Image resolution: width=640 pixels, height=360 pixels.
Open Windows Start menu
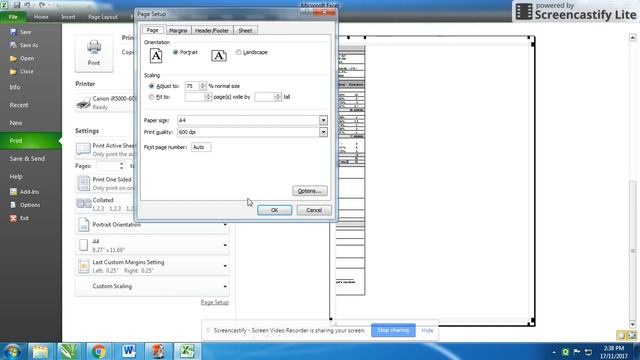tap(12, 351)
